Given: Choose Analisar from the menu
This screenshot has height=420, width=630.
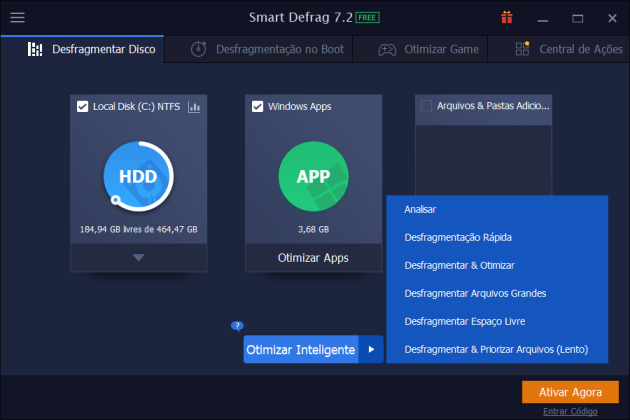Looking at the screenshot, I should (497, 209).
